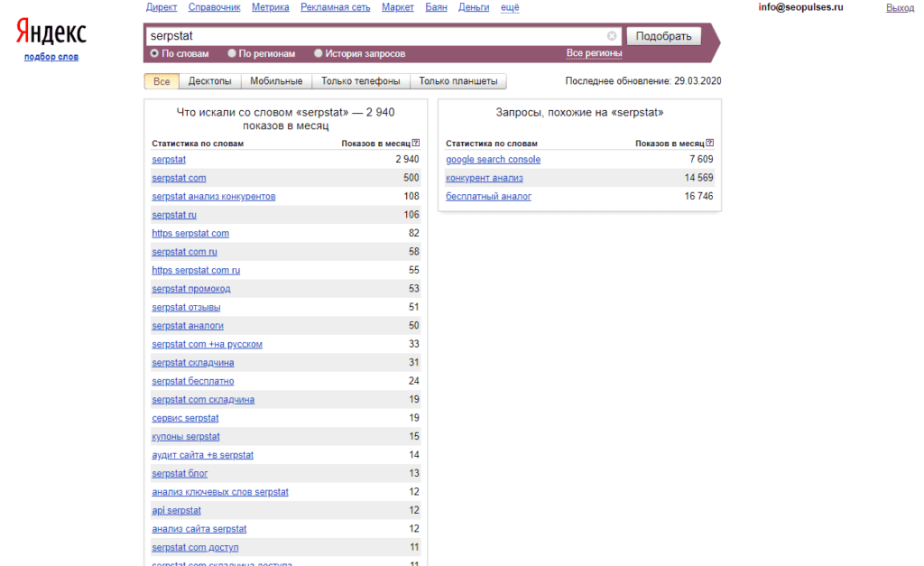The height and width of the screenshot is (566, 924).
Task: Open the 'Все регионы' region selector
Action: click(x=594, y=53)
